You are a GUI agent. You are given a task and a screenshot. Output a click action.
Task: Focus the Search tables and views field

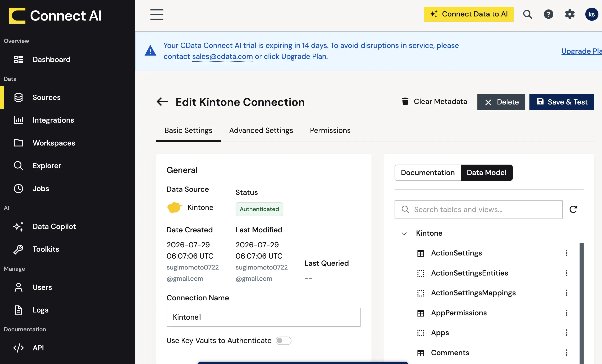(x=478, y=209)
